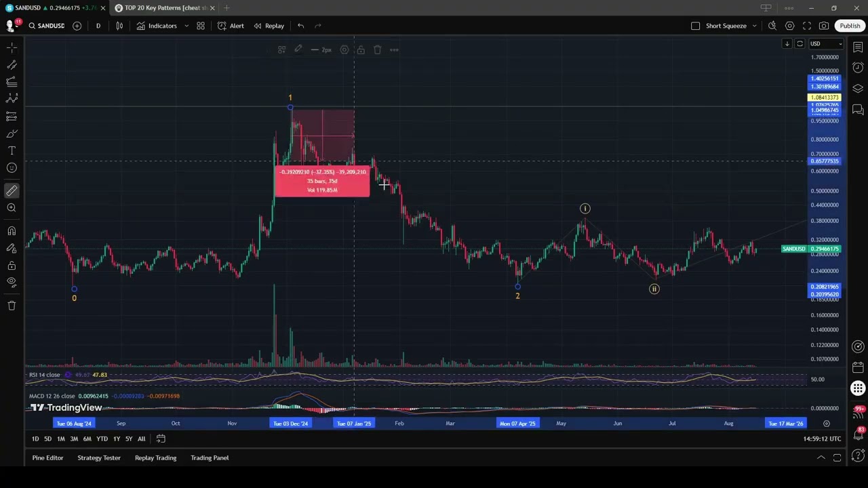Open chart settings hexagon icon
Image resolution: width=868 pixels, height=488 pixels.
pyautogui.click(x=789, y=26)
